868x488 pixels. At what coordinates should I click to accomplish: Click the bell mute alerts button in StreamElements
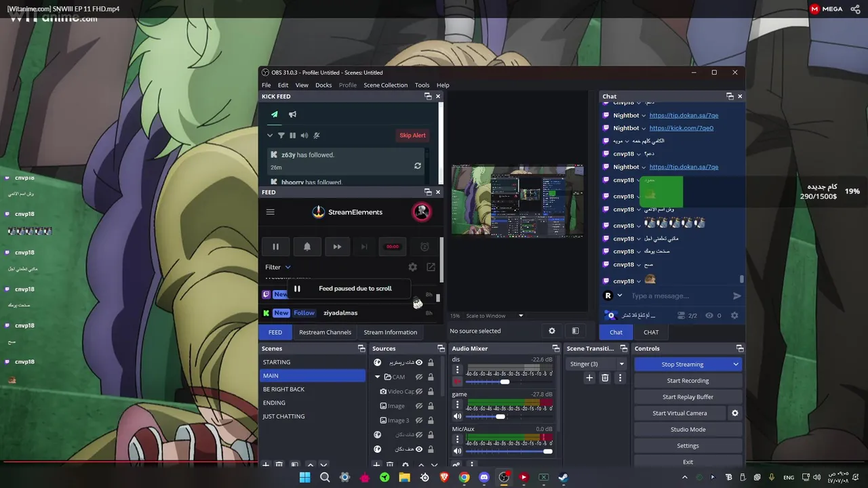click(x=307, y=247)
